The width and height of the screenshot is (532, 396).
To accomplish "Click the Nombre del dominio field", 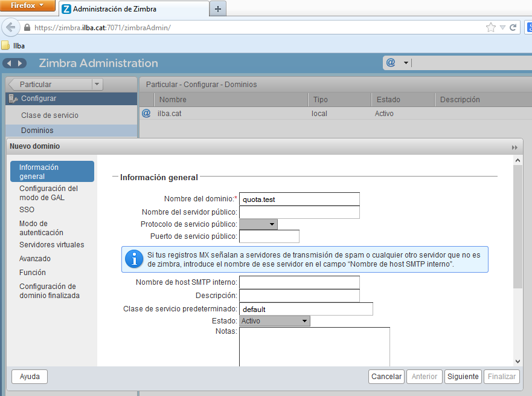I will click(300, 199).
